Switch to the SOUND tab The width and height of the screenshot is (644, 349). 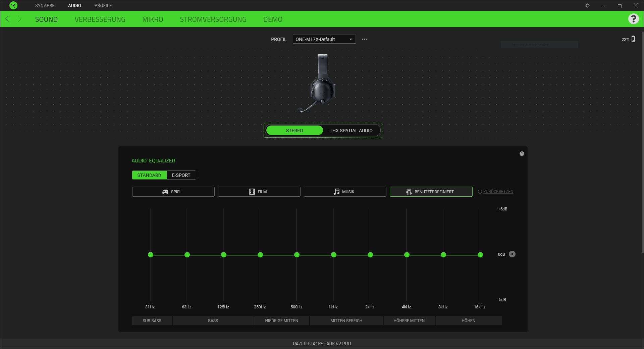(46, 19)
